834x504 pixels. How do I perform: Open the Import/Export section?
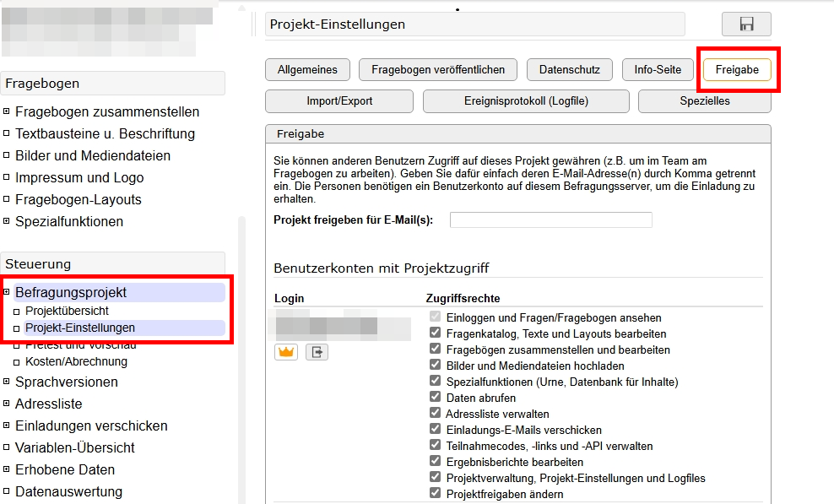point(338,100)
